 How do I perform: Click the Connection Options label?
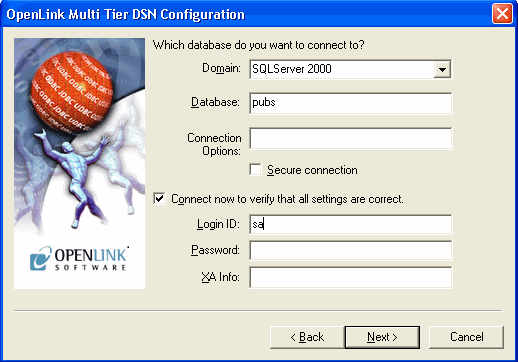[214, 144]
